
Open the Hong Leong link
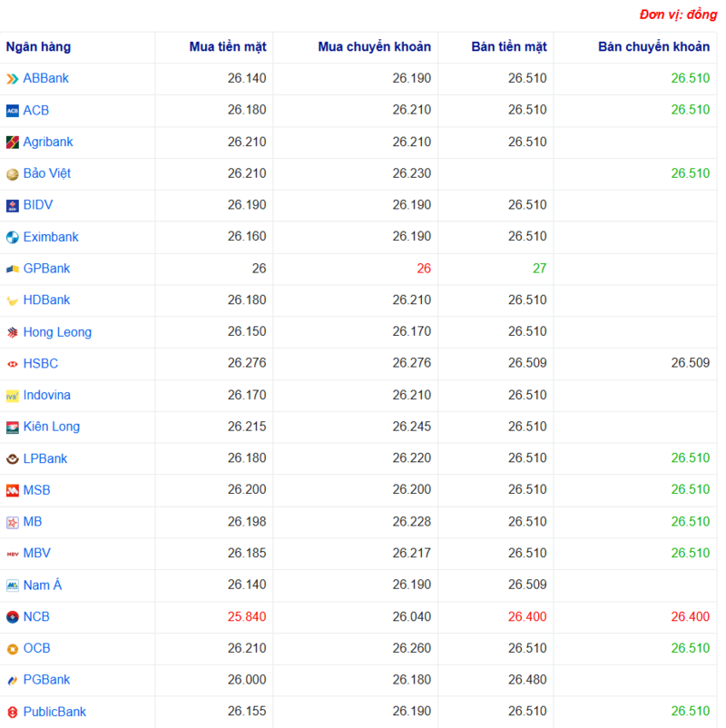57,332
